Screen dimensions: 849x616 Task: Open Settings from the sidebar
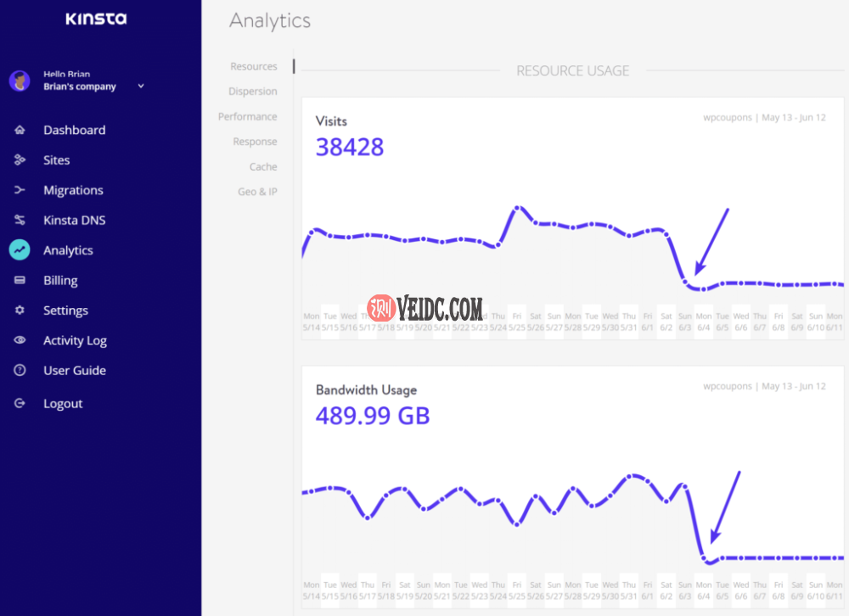(65, 311)
